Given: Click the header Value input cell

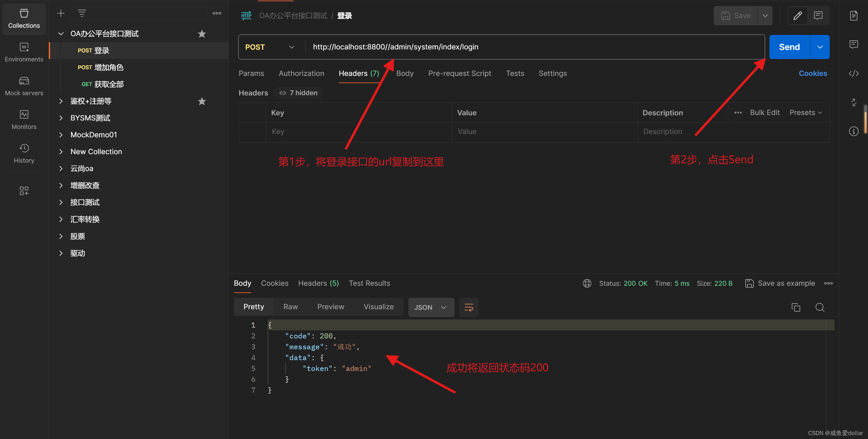Looking at the screenshot, I should [545, 131].
